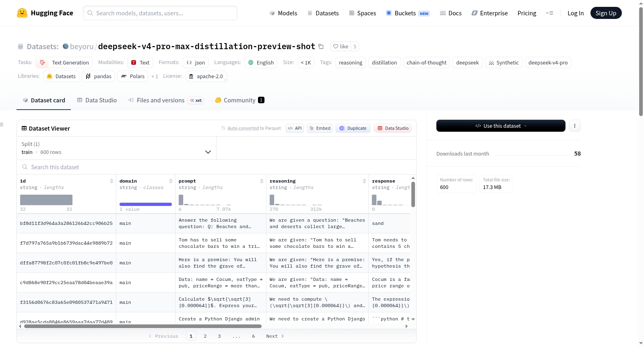Click the Embed button

point(320,128)
